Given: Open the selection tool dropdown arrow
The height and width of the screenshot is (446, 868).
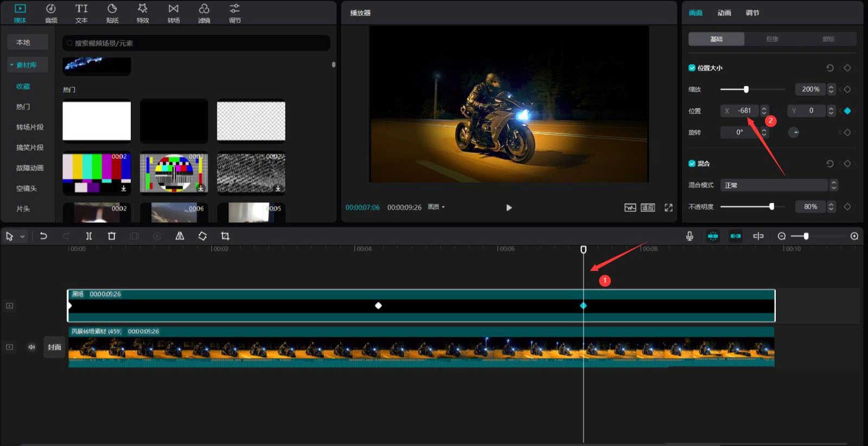Looking at the screenshot, I should tap(22, 236).
